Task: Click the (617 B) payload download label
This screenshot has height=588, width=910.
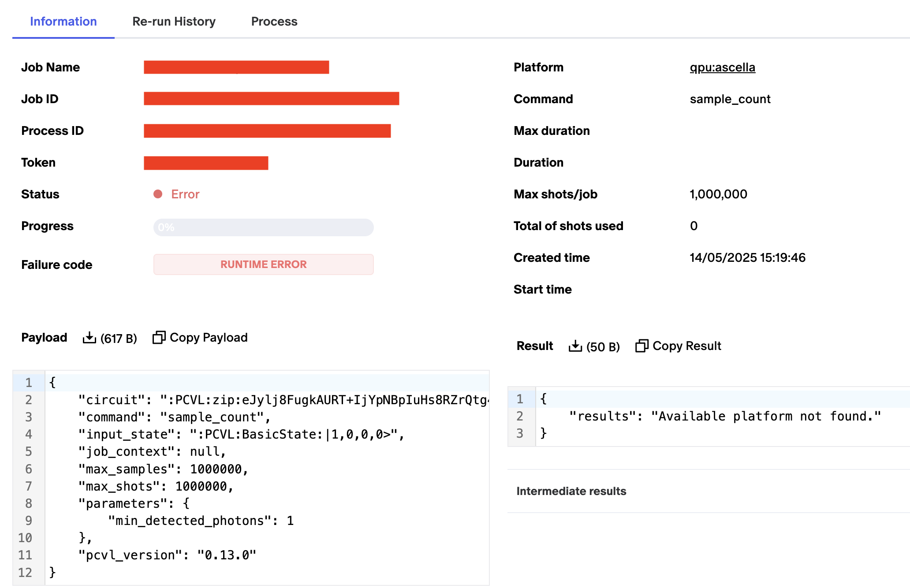Action: tap(119, 339)
